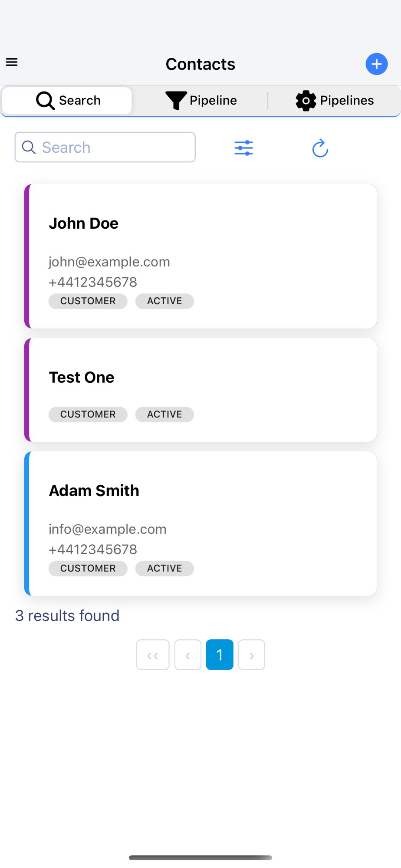Click john@example.com email address
This screenshot has height=868, width=401.
pyautogui.click(x=109, y=262)
